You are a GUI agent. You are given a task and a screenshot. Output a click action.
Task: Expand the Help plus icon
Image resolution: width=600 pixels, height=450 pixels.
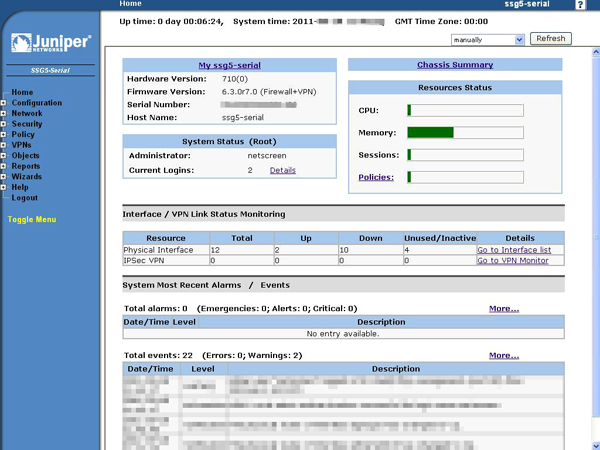pos(3,187)
